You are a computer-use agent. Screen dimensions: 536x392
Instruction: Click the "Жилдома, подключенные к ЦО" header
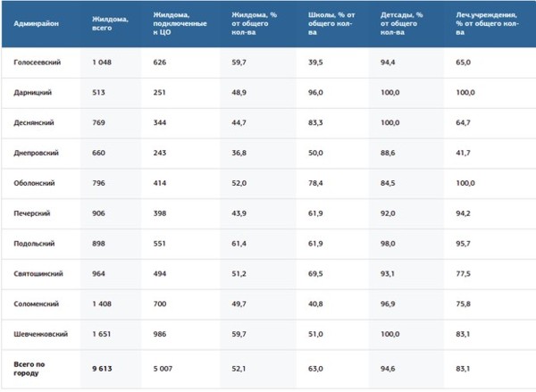pyautogui.click(x=180, y=24)
